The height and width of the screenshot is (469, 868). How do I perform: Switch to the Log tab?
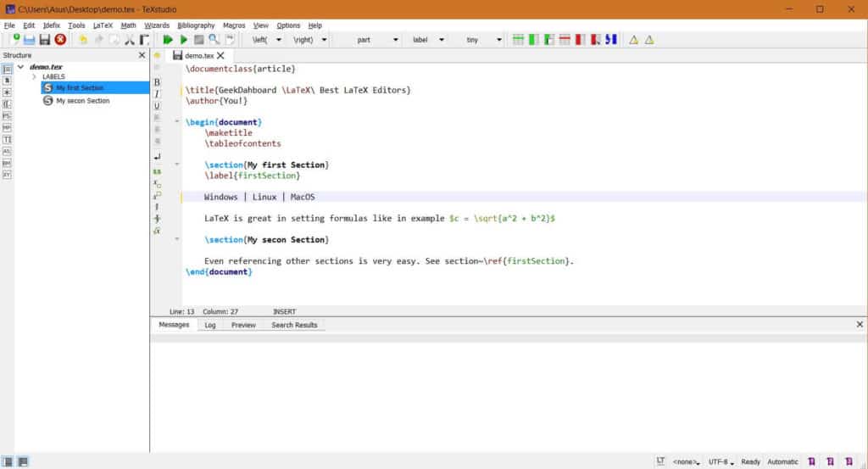210,325
